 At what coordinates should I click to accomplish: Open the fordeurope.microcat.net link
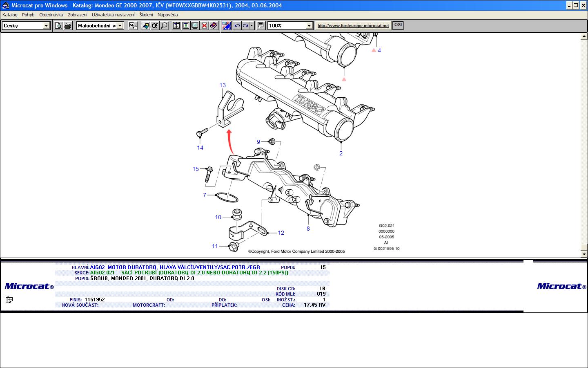[x=353, y=25]
